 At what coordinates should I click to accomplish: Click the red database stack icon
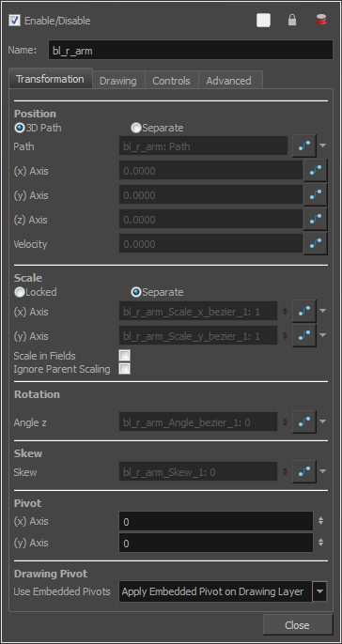coord(321,20)
